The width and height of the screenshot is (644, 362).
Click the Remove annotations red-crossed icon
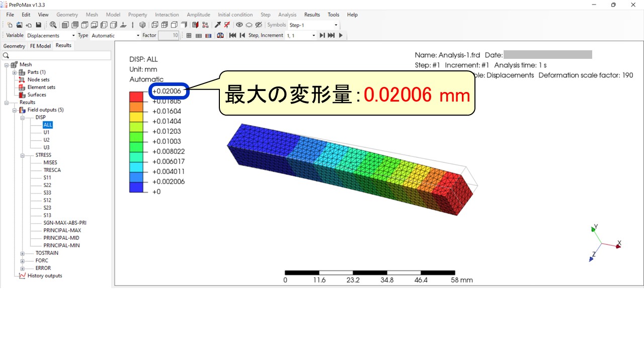pyautogui.click(x=227, y=25)
